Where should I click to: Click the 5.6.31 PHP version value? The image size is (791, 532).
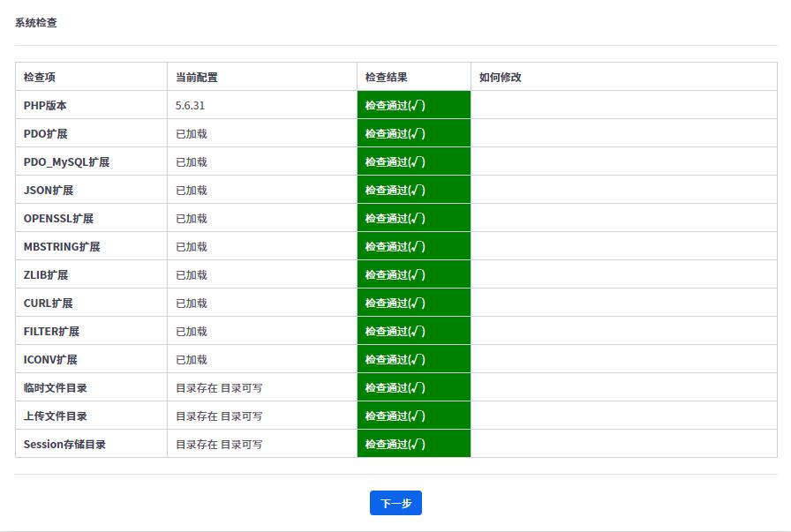(191, 106)
